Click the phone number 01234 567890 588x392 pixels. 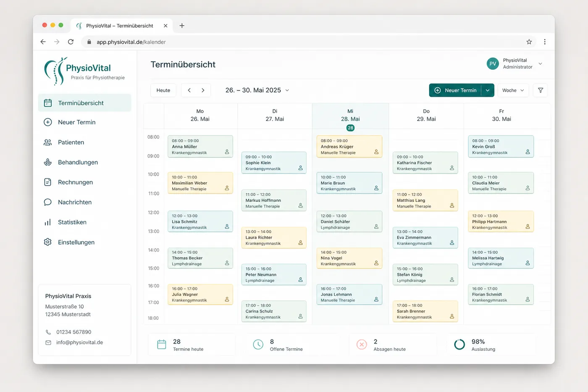(x=73, y=332)
